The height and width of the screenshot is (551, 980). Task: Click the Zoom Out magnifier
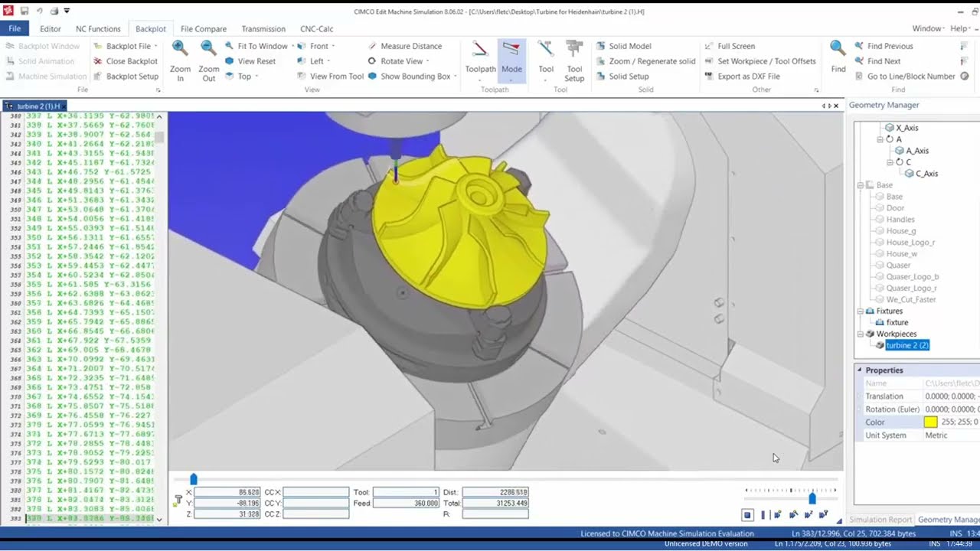pyautogui.click(x=208, y=60)
